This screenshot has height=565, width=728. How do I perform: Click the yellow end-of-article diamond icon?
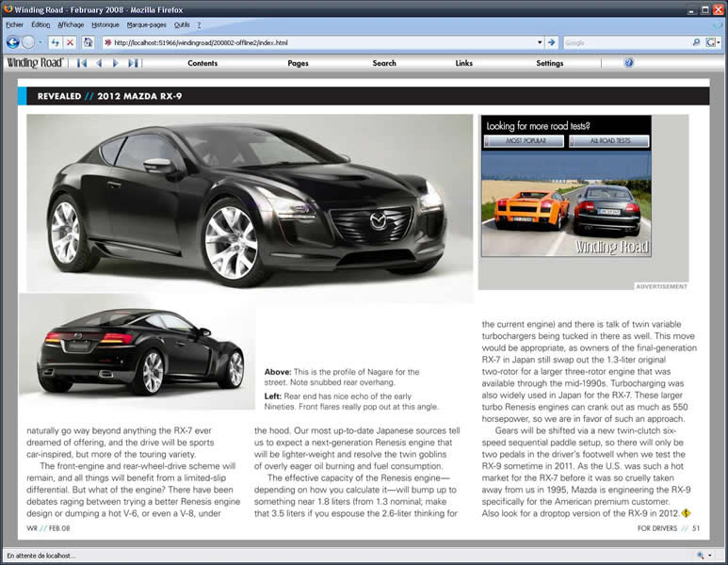pos(687,513)
